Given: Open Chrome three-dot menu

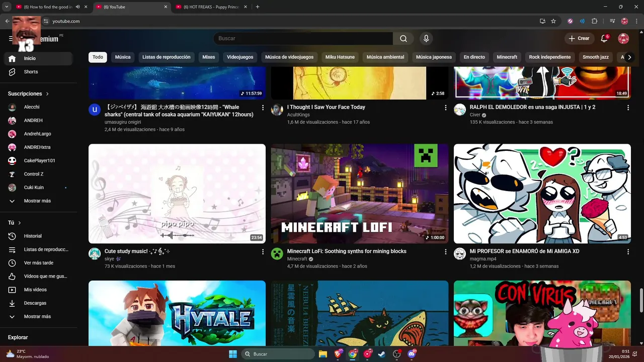Looking at the screenshot, I should coord(636,21).
